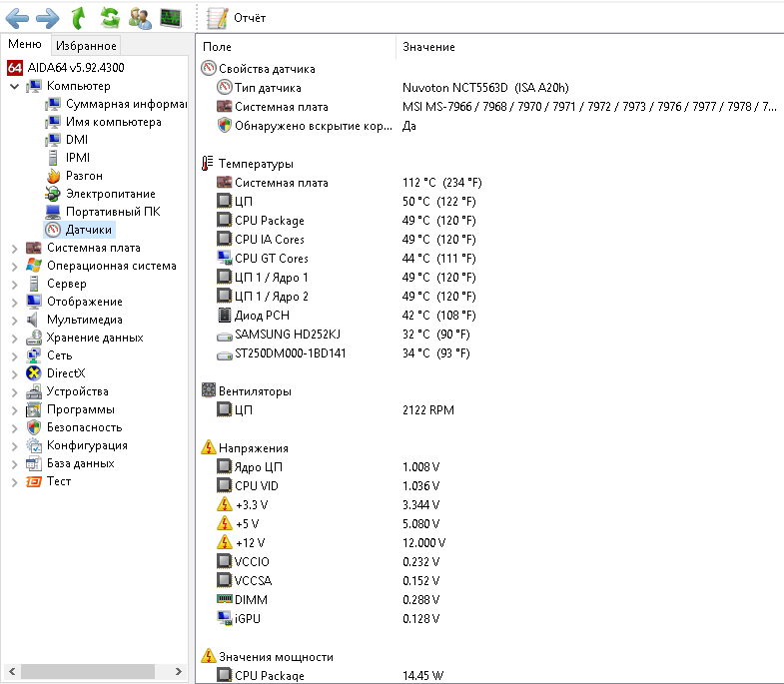The image size is (784, 684).
Task: Open Суммарная информация tree item
Action: pos(126,104)
